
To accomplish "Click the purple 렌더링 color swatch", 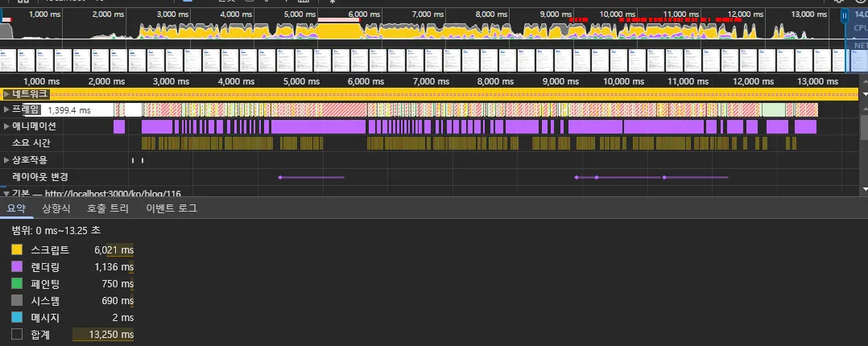I will point(17,267).
